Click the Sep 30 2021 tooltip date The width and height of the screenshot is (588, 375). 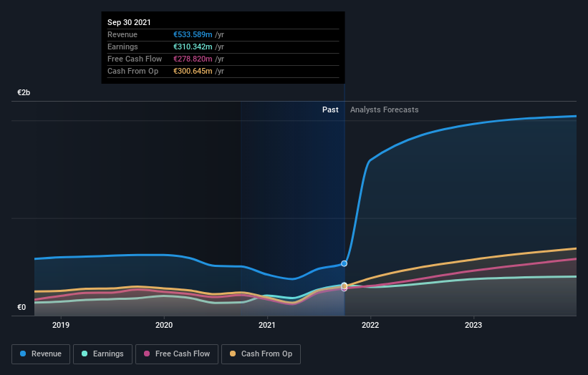(x=129, y=22)
